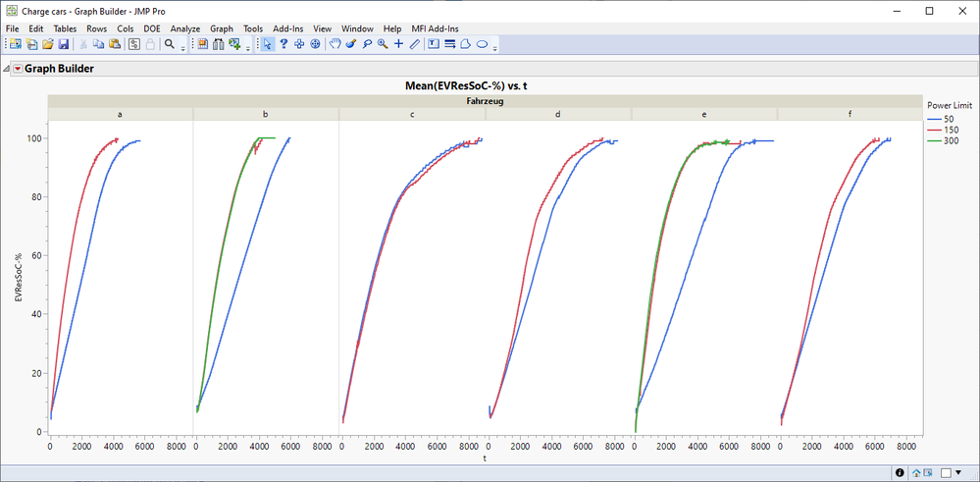Image resolution: width=980 pixels, height=482 pixels.
Task: Open the JMP home window icon
Action: [x=915, y=472]
